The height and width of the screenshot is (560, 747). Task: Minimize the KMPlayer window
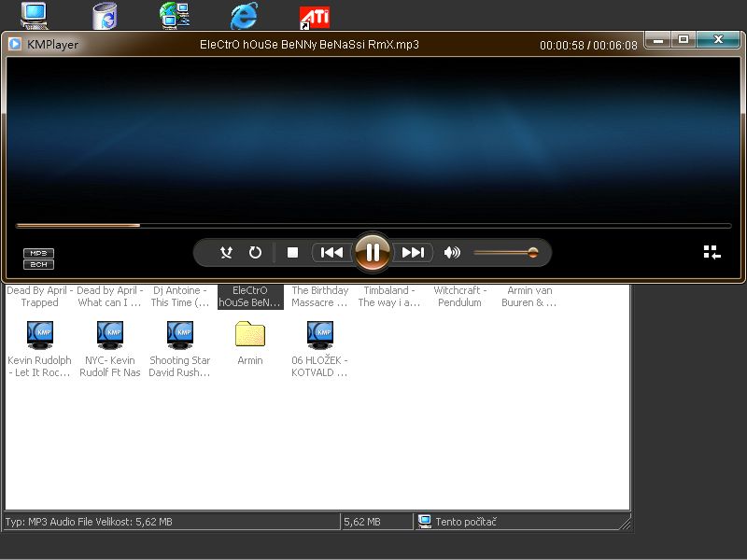pos(658,40)
